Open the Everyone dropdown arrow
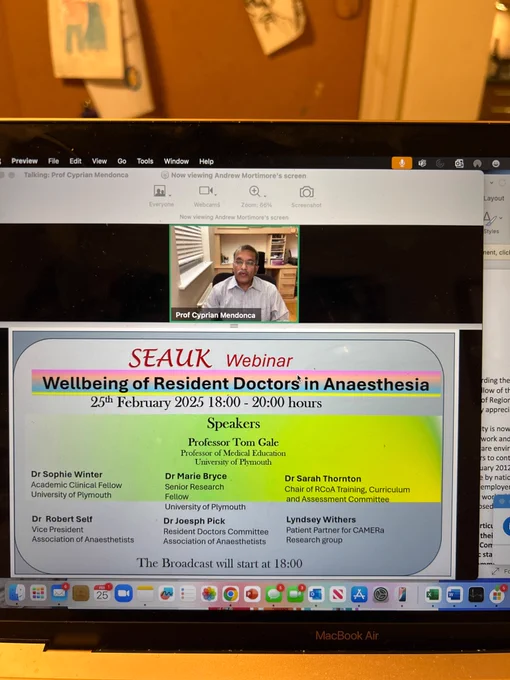Viewport: 510px width, 680px height. click(x=170, y=195)
